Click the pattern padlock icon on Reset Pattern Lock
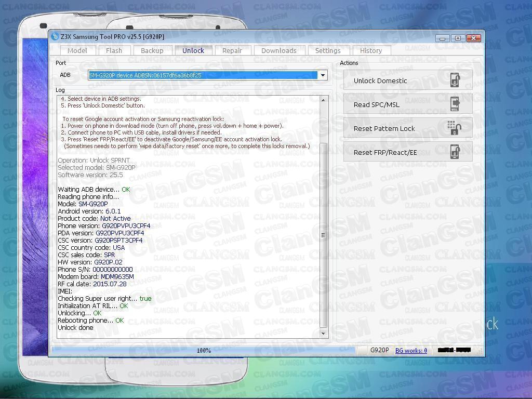The height and width of the screenshot is (399, 532). click(454, 128)
